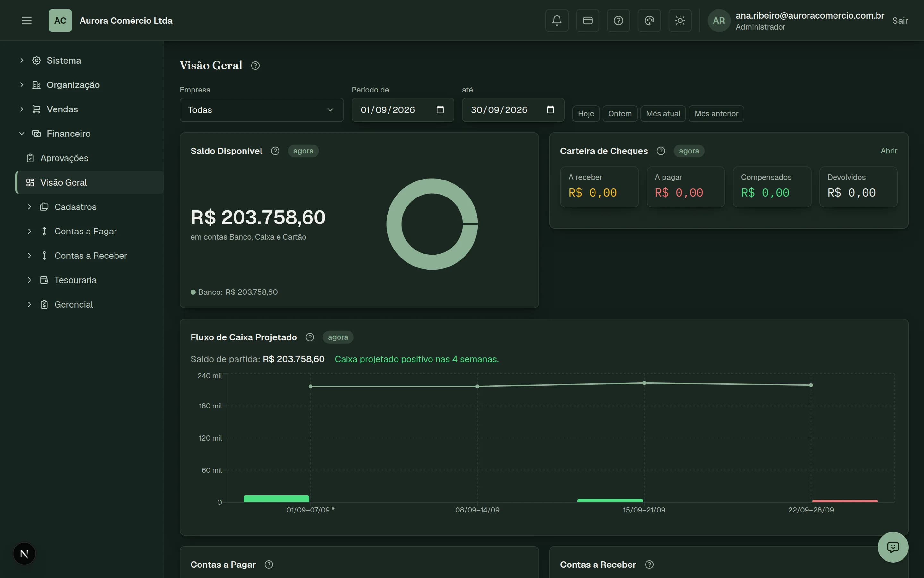Click the Gerencial menu label
The width and height of the screenshot is (924, 578).
pyautogui.click(x=74, y=305)
